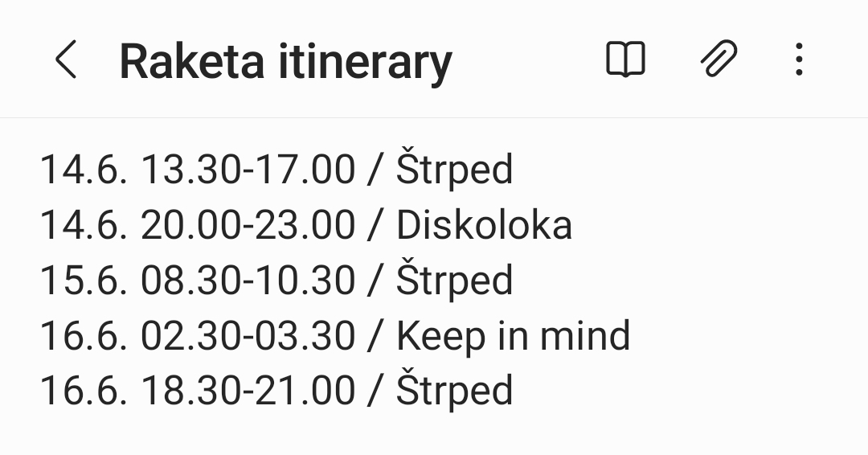Click Štrped in the 08.30-10.30 line

(x=454, y=281)
